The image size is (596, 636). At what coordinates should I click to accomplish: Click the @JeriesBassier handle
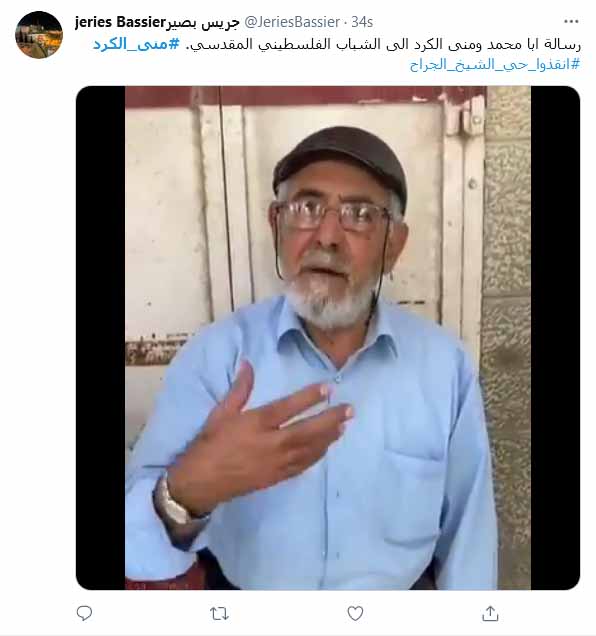[x=292, y=22]
